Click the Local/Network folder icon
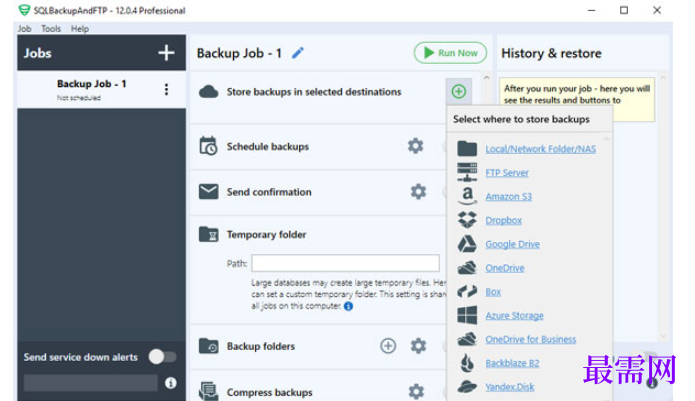The image size is (695, 401). coord(467,148)
